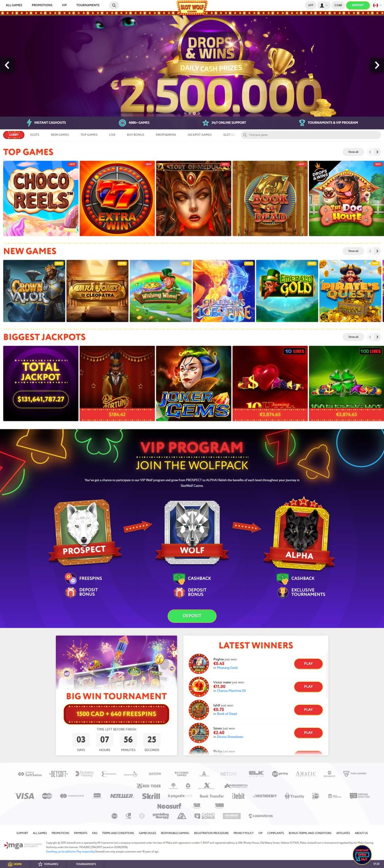Play Mustang Gold from latest winners
This screenshot has height=868, width=384.
coord(308,664)
